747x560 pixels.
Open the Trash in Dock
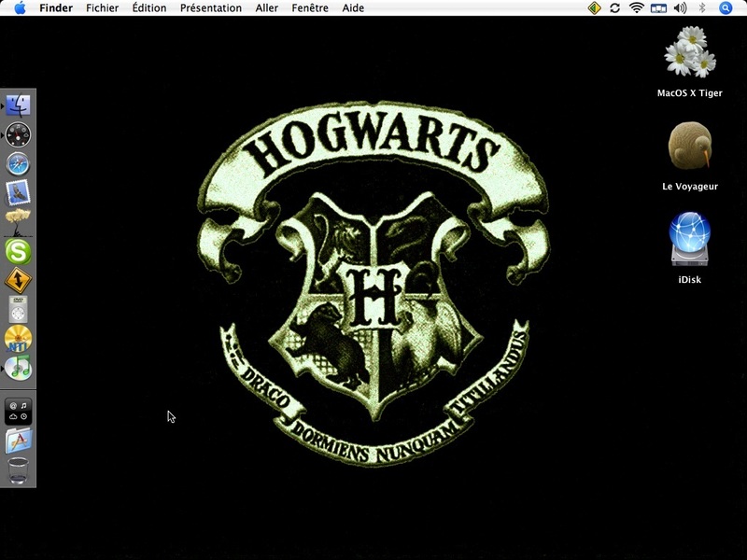(x=18, y=470)
